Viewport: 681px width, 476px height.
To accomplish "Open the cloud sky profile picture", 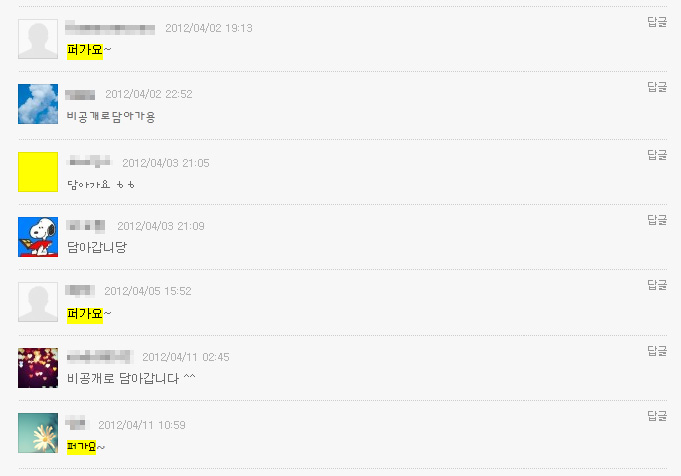I will click(x=38, y=104).
